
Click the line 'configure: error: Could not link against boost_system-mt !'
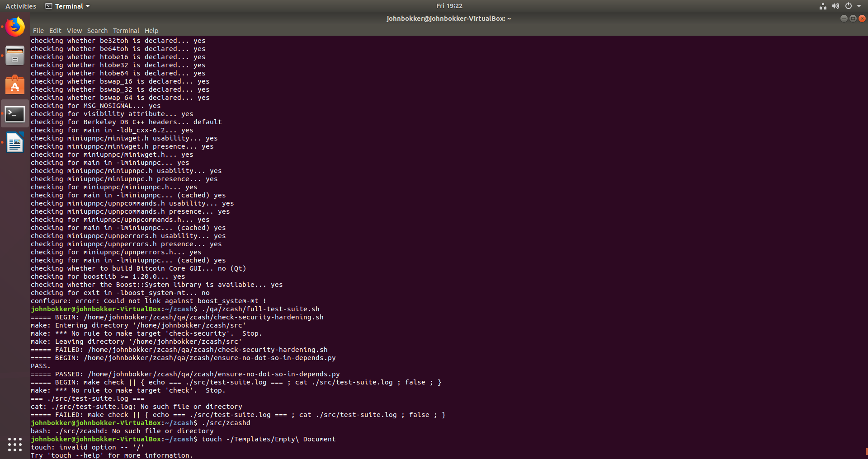point(148,301)
